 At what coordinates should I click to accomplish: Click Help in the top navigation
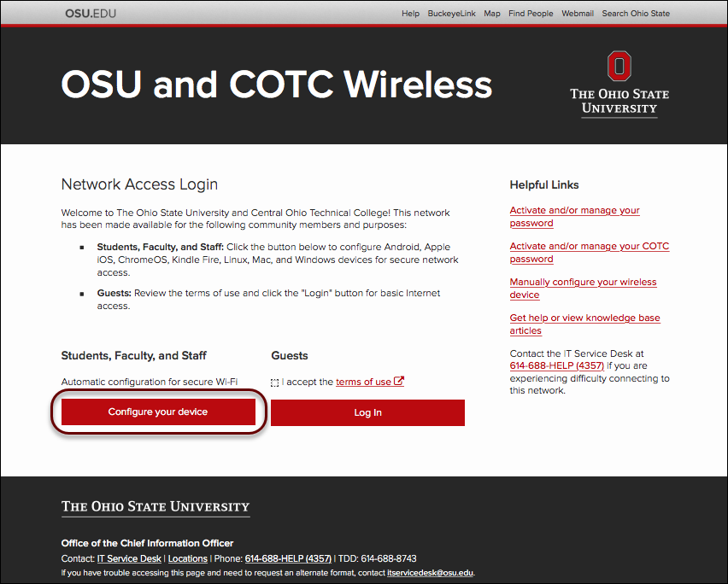pyautogui.click(x=410, y=13)
